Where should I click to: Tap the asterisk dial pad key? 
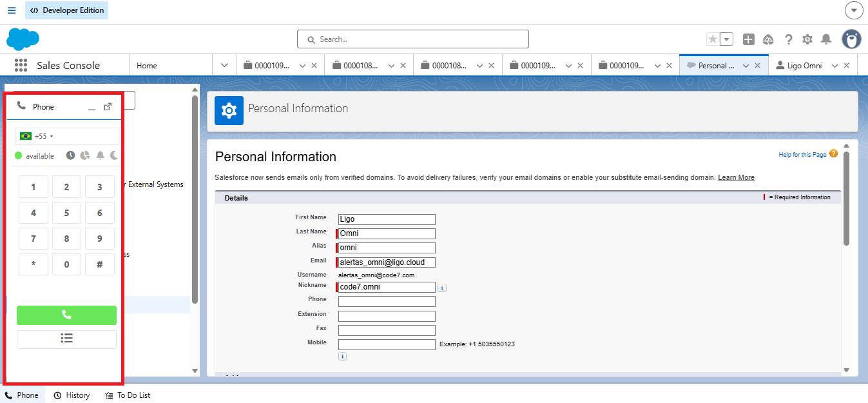click(34, 264)
